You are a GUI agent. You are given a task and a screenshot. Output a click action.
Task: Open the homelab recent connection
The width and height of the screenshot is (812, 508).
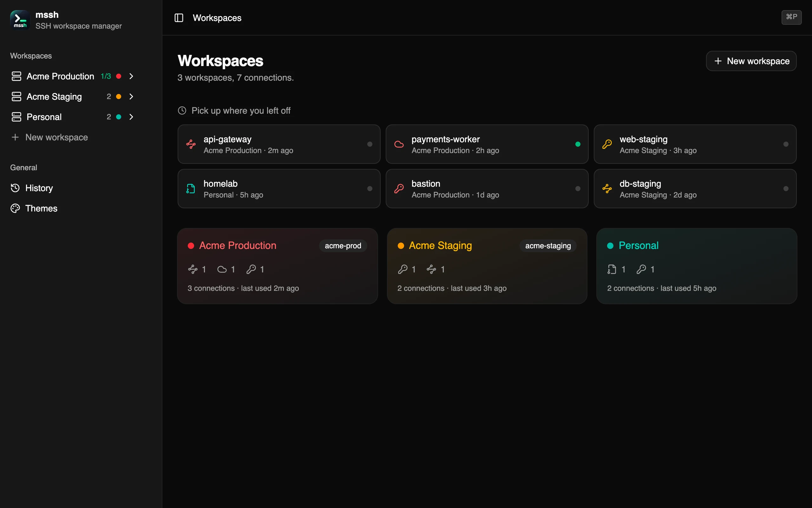(279, 189)
